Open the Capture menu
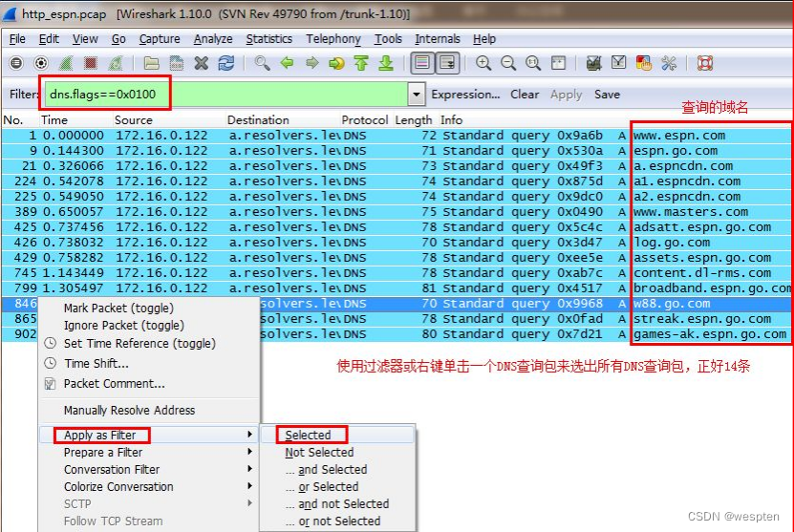Image resolution: width=794 pixels, height=532 pixels. coord(160,39)
